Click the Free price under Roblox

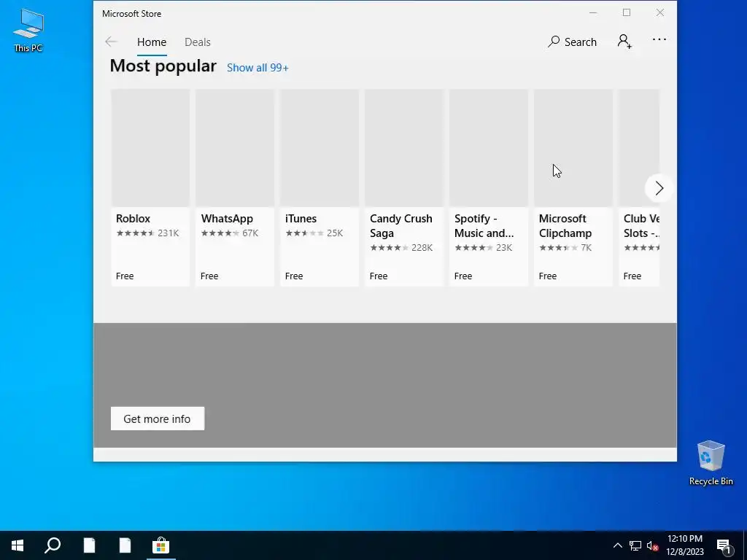coord(125,276)
